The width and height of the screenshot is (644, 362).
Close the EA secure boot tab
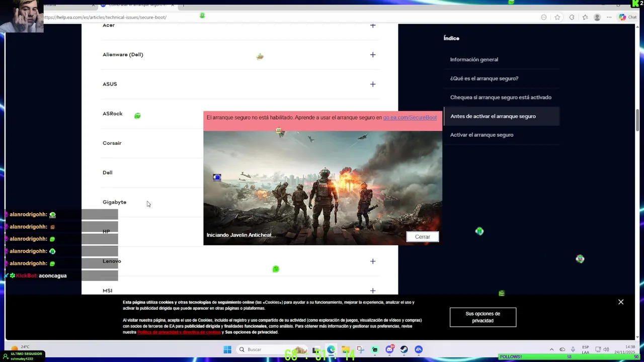(172, 5)
